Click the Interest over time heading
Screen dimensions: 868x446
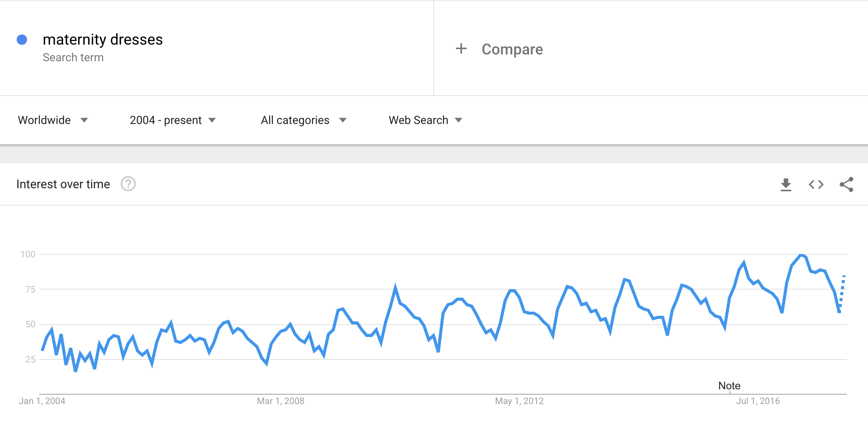click(63, 184)
